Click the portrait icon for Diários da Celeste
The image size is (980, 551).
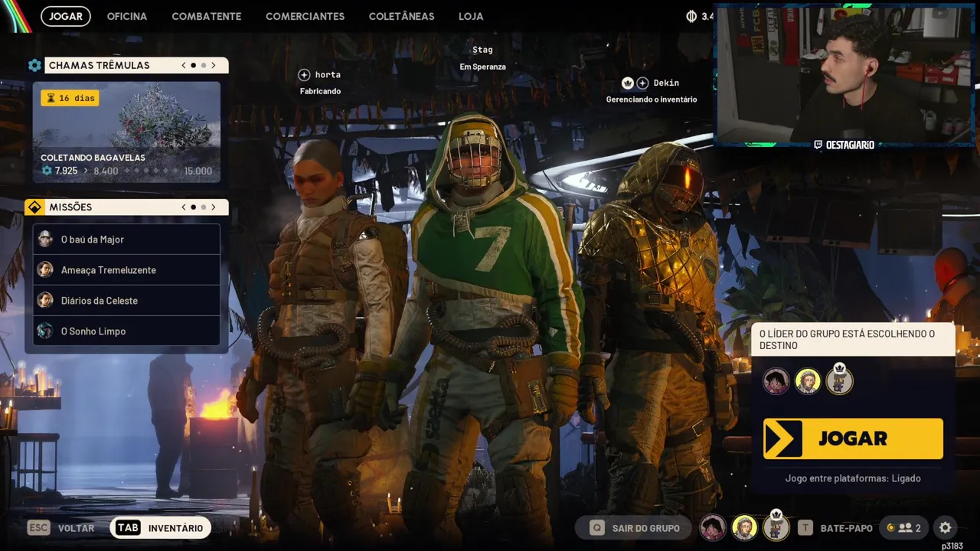click(45, 300)
